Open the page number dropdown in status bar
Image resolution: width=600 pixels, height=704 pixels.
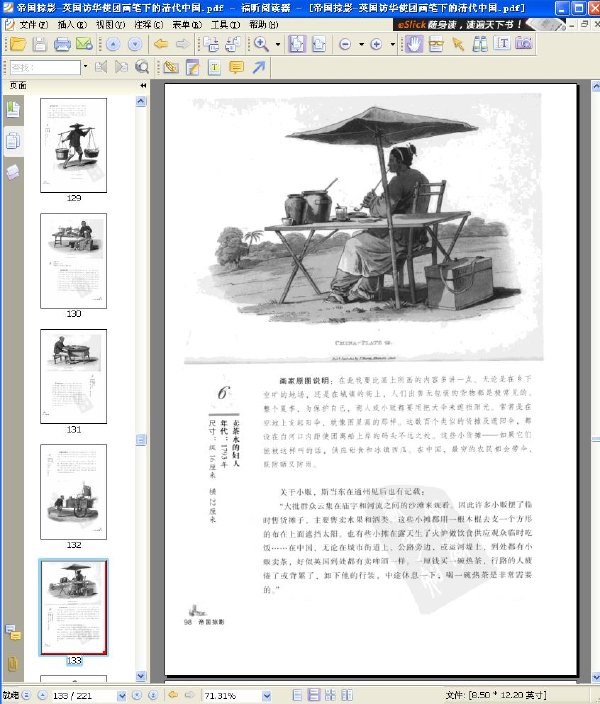pyautogui.click(x=121, y=695)
